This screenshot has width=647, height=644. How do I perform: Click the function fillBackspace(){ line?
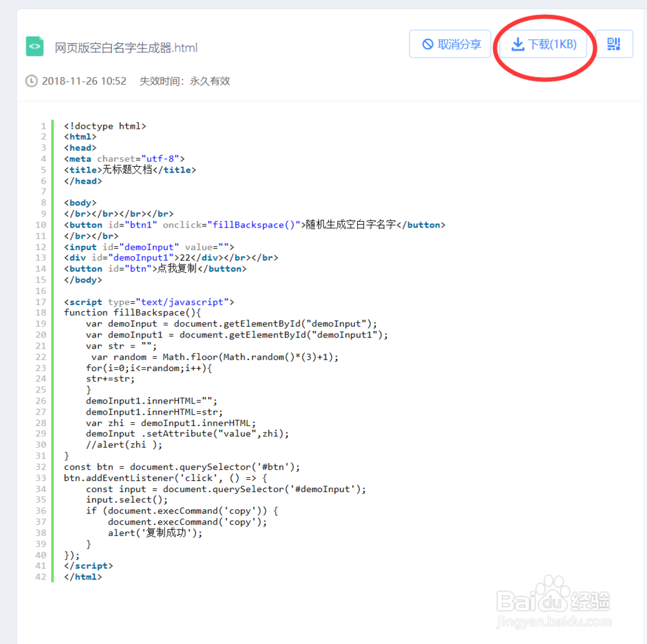133,312
